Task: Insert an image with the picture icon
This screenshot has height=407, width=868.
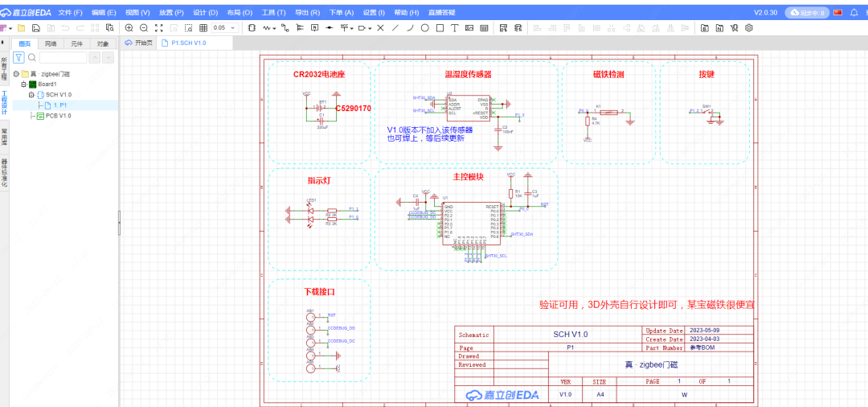Action: [x=469, y=27]
